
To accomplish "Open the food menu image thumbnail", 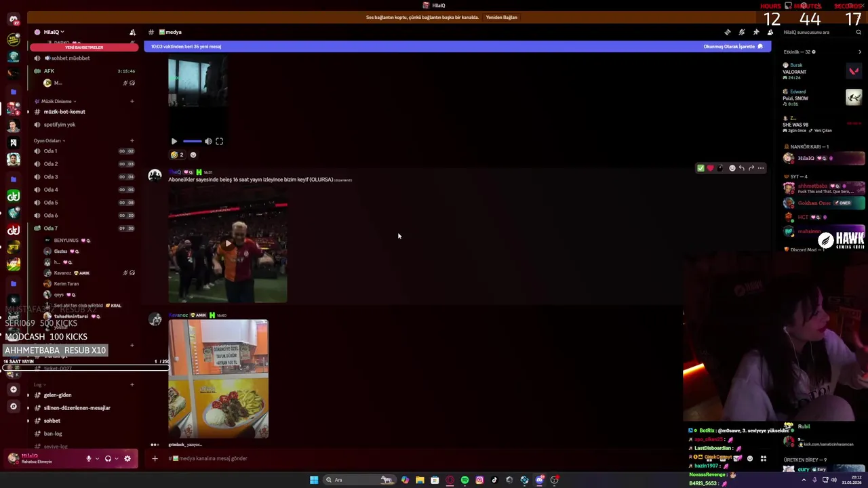I will tap(218, 380).
